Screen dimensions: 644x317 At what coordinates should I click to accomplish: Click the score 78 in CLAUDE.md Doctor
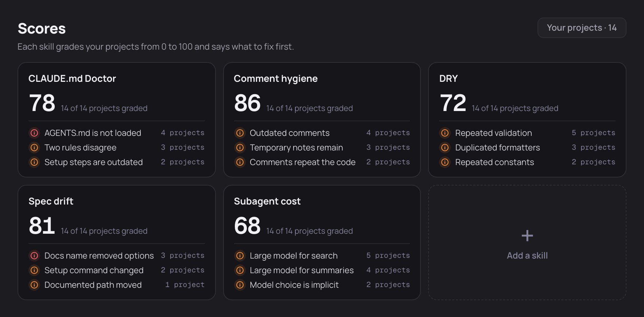point(42,103)
